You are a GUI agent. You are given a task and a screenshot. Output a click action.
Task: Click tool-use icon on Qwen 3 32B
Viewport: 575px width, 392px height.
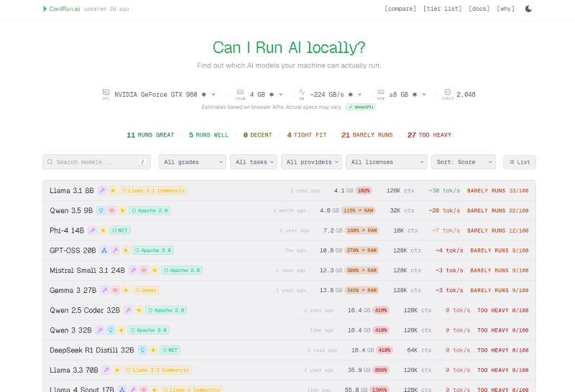click(100, 330)
